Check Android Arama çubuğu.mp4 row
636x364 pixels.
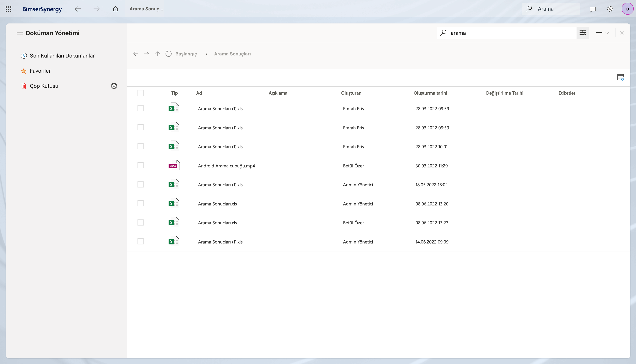point(141,166)
